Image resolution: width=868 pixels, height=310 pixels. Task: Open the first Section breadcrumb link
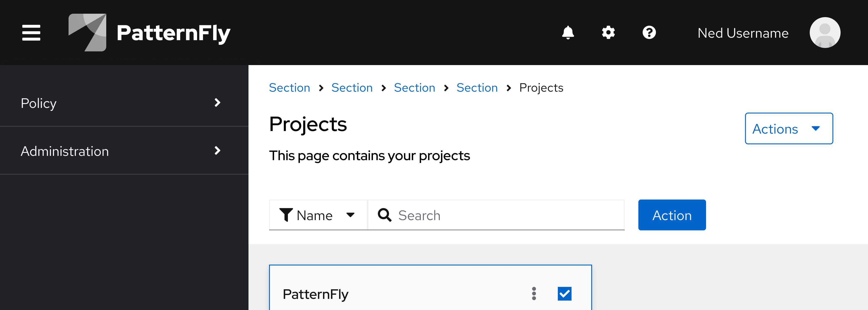click(289, 88)
